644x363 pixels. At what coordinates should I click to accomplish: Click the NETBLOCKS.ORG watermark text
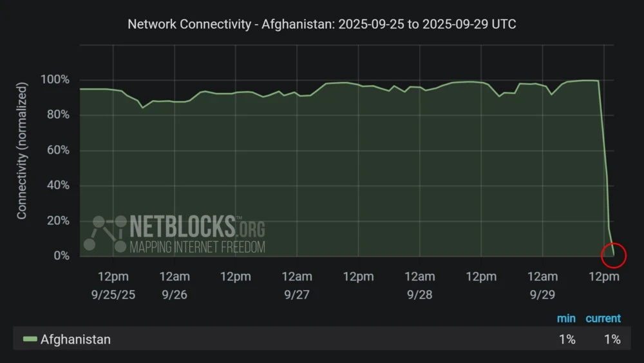pyautogui.click(x=197, y=227)
